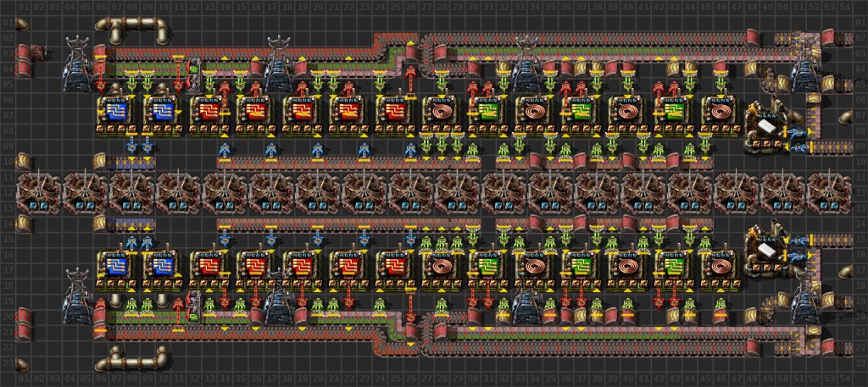Image resolution: width=868 pixels, height=387 pixels.
Task: Click lower processing unit assembler at column 10
Action: pos(162,270)
